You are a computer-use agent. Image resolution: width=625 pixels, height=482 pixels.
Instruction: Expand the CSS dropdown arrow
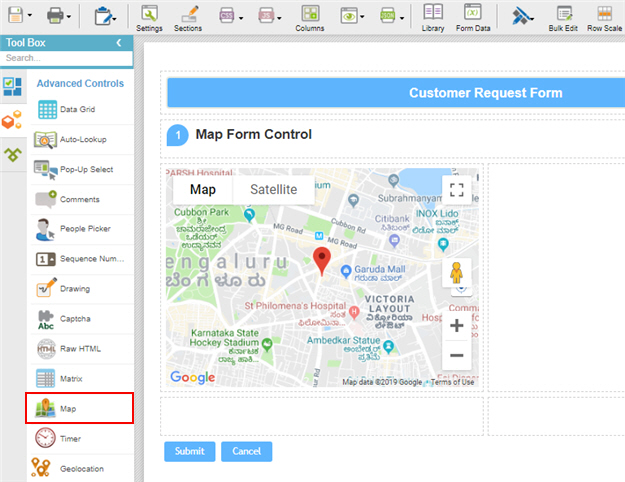[241, 18]
